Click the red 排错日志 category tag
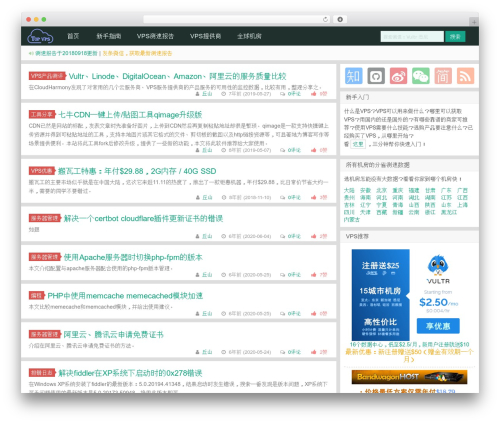This screenshot has width=500, height=423. tap(42, 373)
